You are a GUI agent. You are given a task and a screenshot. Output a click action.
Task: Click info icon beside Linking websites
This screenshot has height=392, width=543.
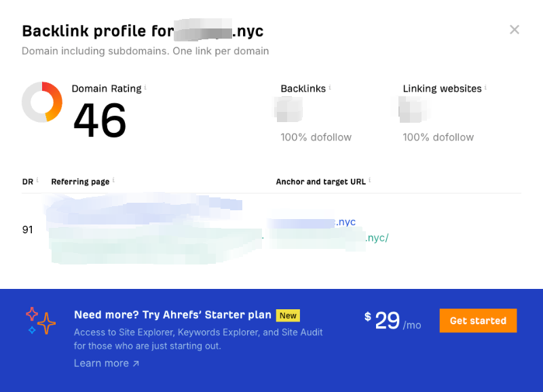(485, 87)
